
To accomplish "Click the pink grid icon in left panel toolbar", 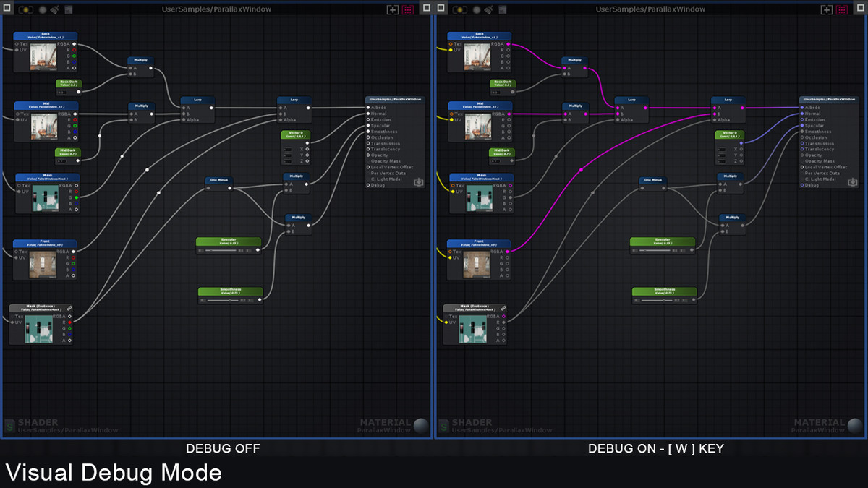I will point(409,10).
